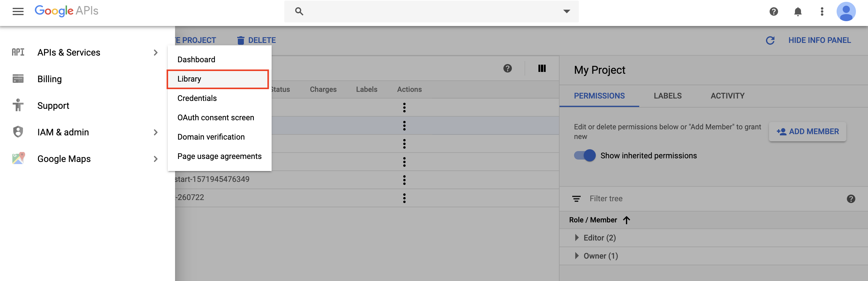Expand the Google Maps chevron
The width and height of the screenshot is (868, 281).
point(155,159)
